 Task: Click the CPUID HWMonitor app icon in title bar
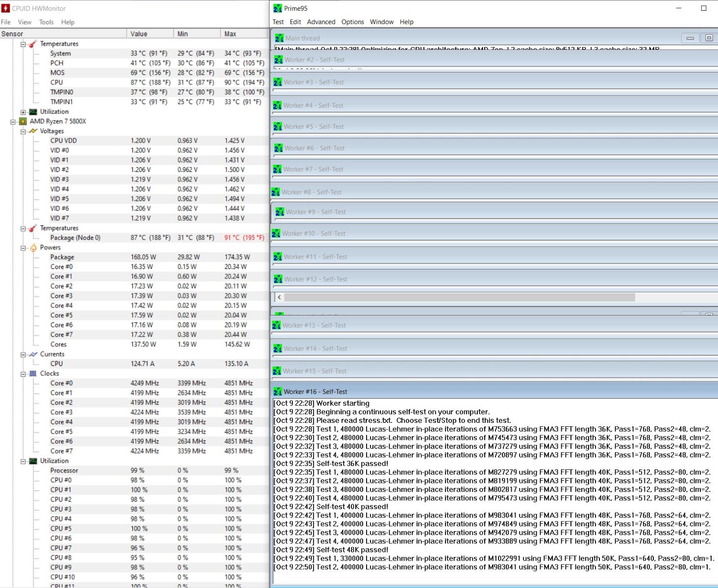pos(6,8)
